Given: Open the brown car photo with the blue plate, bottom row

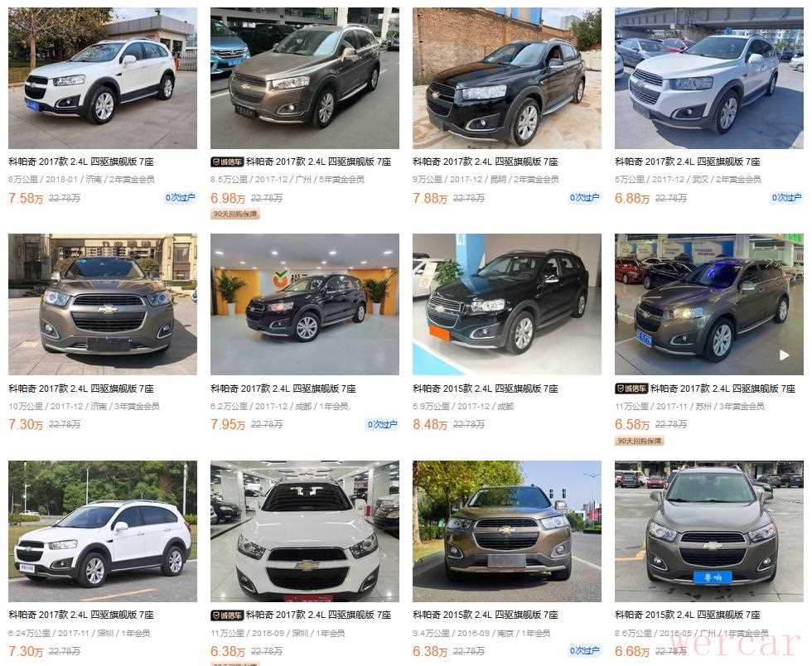Looking at the screenshot, I should click(x=709, y=531).
